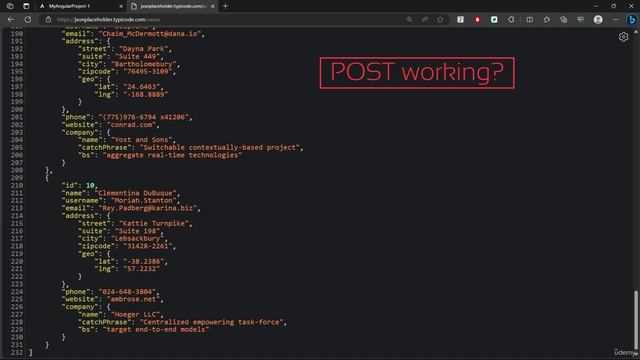Click the username "Moriah.Stanton"

tap(143, 200)
